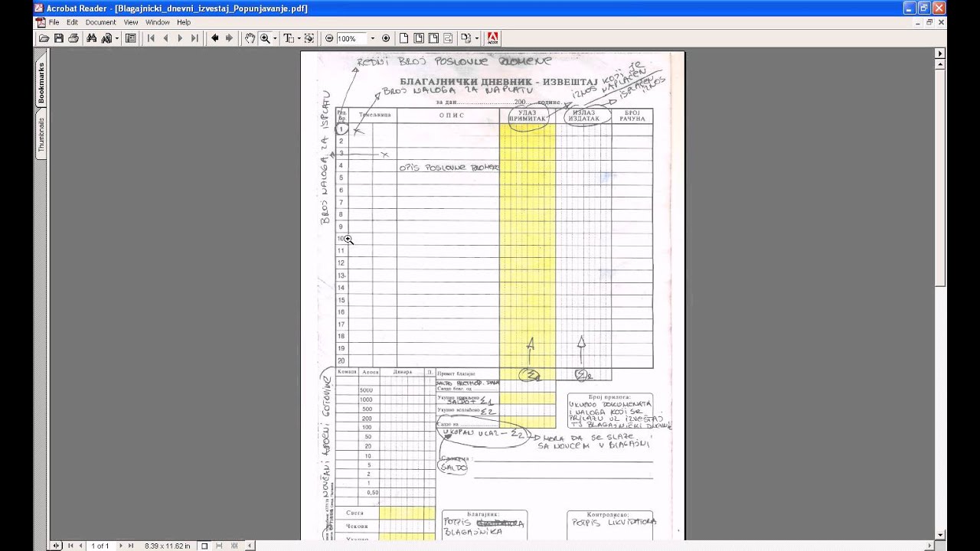Close the PDF document window

point(941,22)
